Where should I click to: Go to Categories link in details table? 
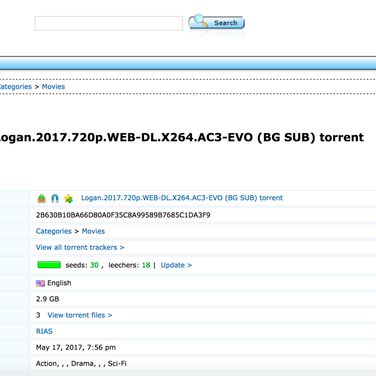[x=54, y=231]
